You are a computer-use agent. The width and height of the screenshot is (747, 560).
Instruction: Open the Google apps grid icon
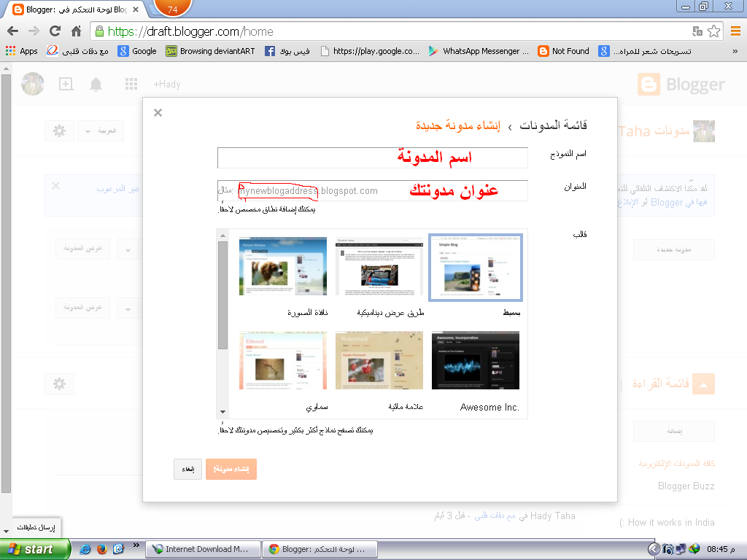(x=131, y=85)
